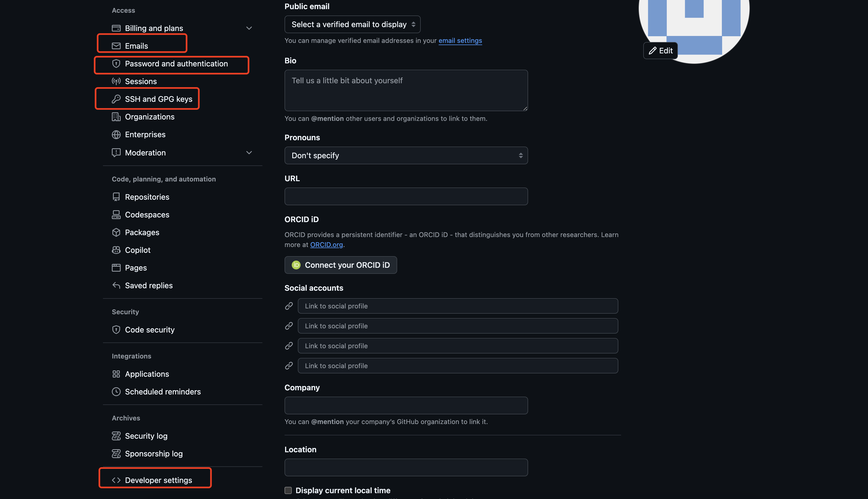Follow the email settings link

pyautogui.click(x=460, y=40)
